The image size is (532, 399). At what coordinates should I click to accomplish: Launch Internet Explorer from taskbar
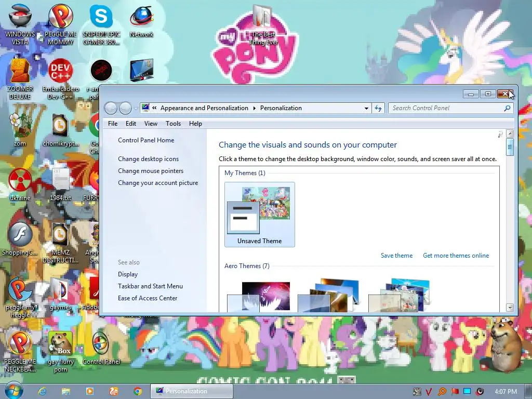pos(42,391)
